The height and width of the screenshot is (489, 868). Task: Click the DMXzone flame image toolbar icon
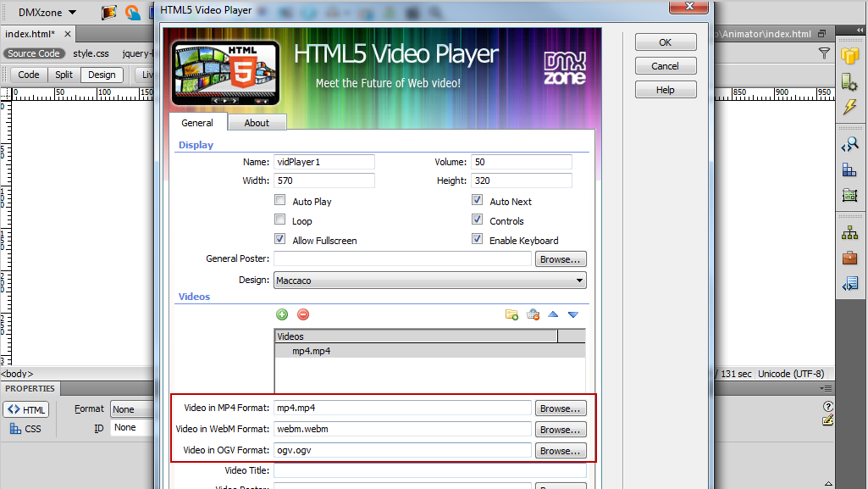pos(109,12)
